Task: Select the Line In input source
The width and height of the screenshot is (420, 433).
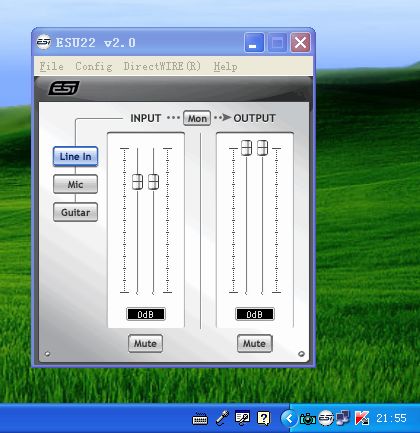Action: (x=75, y=156)
